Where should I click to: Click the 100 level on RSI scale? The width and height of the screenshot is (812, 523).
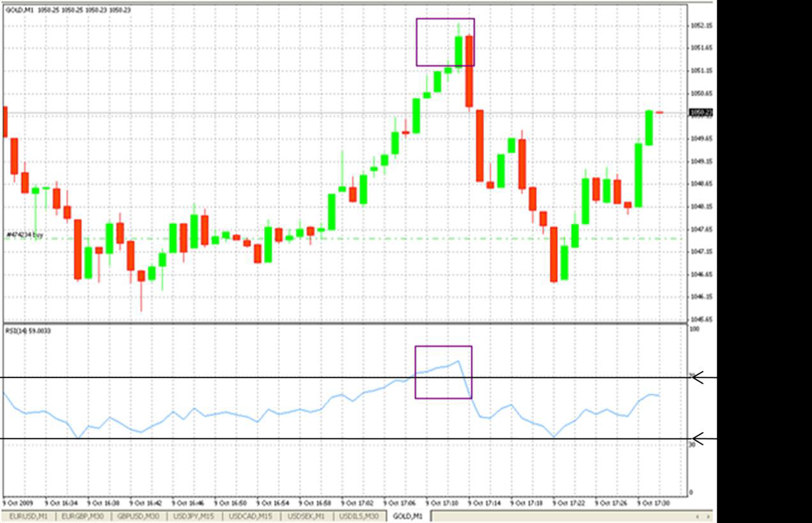[x=694, y=329]
